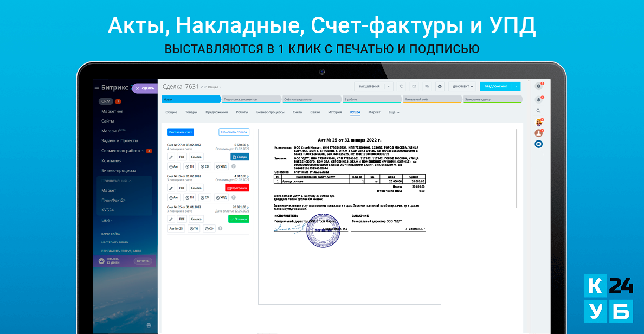Add УПД document for Счет № 26

(x=221, y=197)
